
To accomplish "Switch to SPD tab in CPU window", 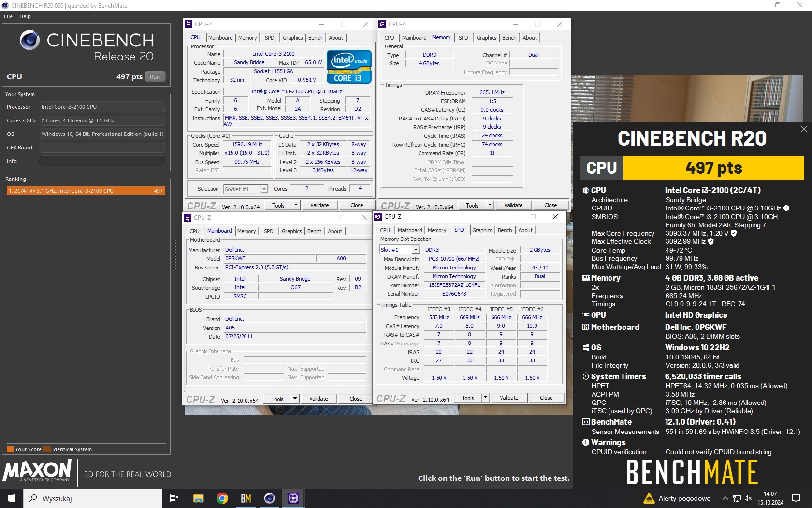I will coord(270,38).
